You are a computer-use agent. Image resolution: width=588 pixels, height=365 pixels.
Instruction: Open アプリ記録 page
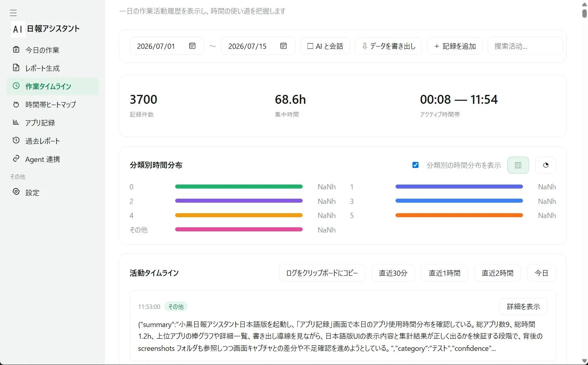click(x=52, y=123)
